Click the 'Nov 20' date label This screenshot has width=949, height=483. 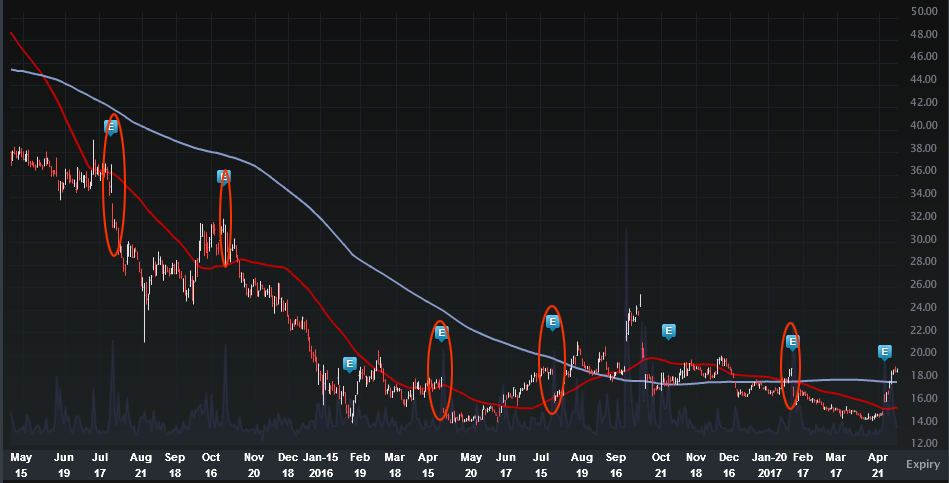tap(254, 465)
